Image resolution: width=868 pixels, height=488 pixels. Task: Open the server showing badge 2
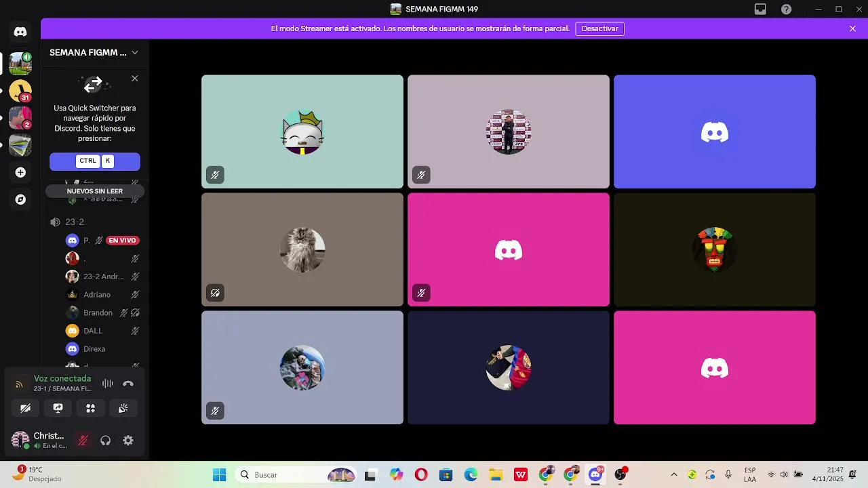click(20, 118)
